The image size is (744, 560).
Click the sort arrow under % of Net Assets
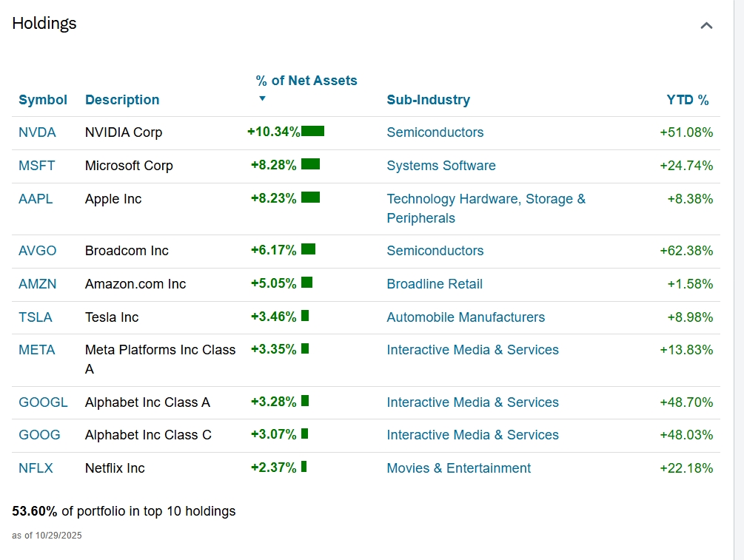262,98
